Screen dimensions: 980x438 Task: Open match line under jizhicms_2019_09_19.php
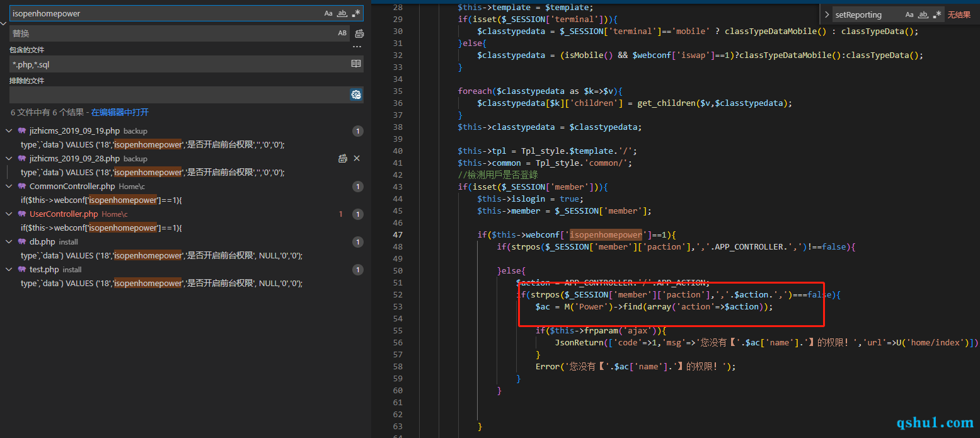point(153,145)
